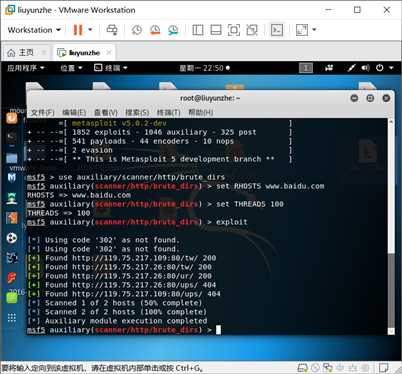Image resolution: width=402 pixels, height=374 pixels.
Task: Toggle the thumbnail bar layout icon
Action: coord(216,30)
